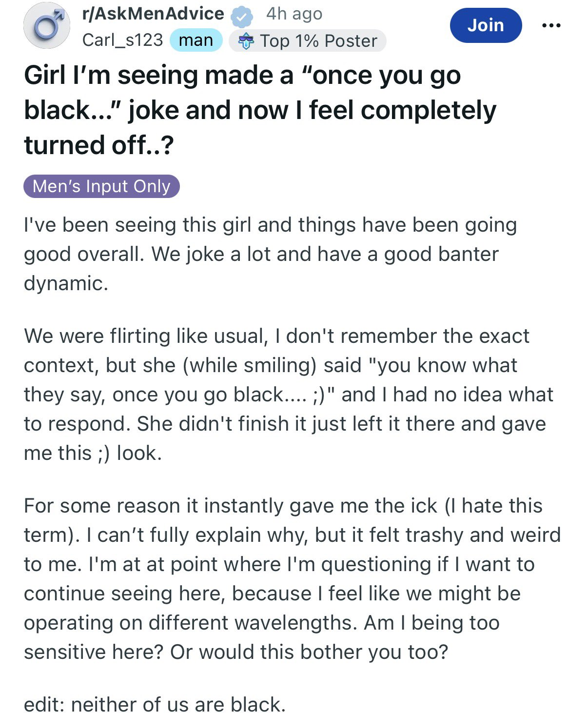This screenshot has height=713, width=588.
Task: Open the r/AskMenAdvice subreddit name link
Action: pos(153,14)
